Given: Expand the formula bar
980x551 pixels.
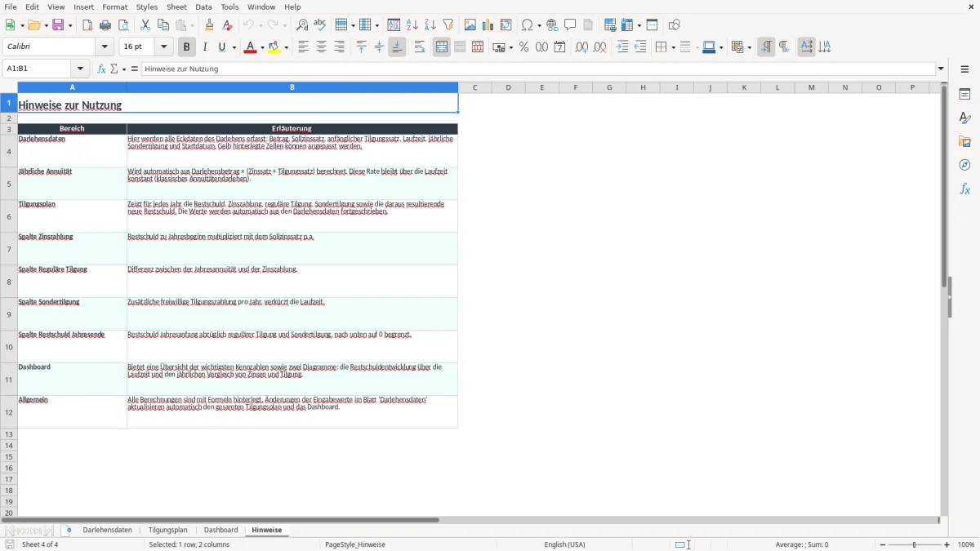Looking at the screenshot, I should pos(941,69).
